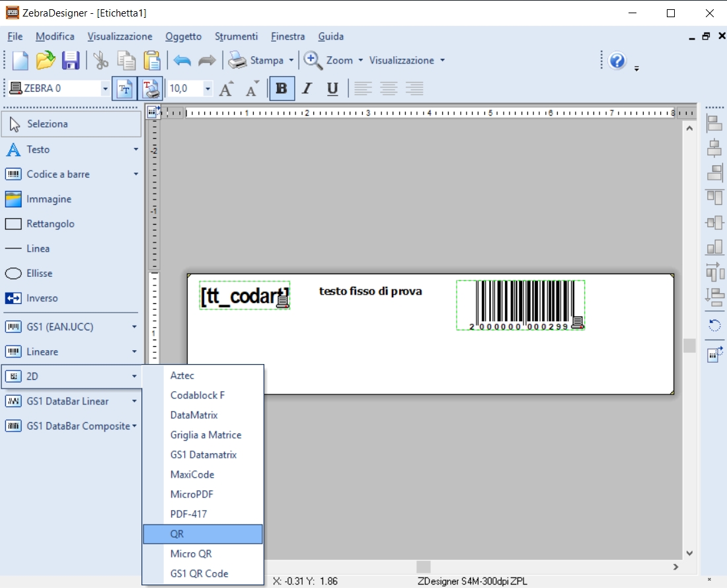Select the barcode object on the label

point(520,304)
